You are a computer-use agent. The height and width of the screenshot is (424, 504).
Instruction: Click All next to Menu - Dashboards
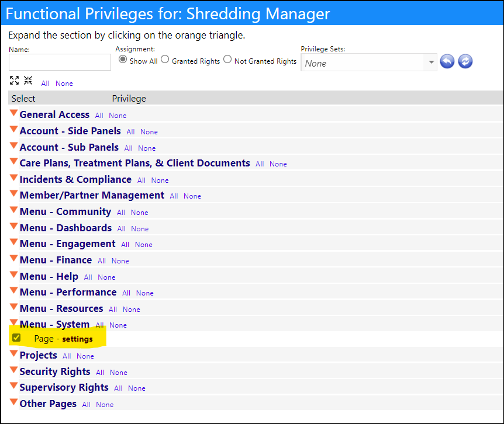[122, 229]
